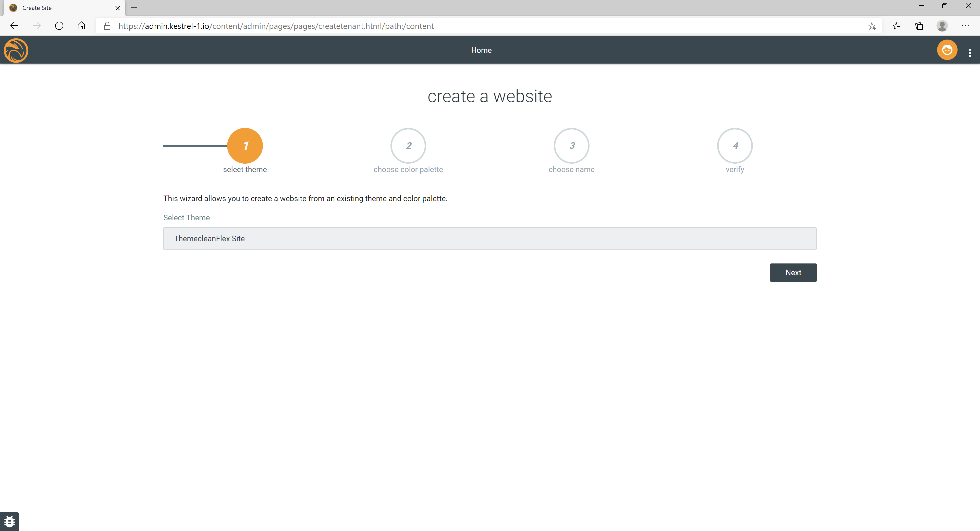
Task: Click the bug debug icon at bottom-left
Action: (9, 521)
